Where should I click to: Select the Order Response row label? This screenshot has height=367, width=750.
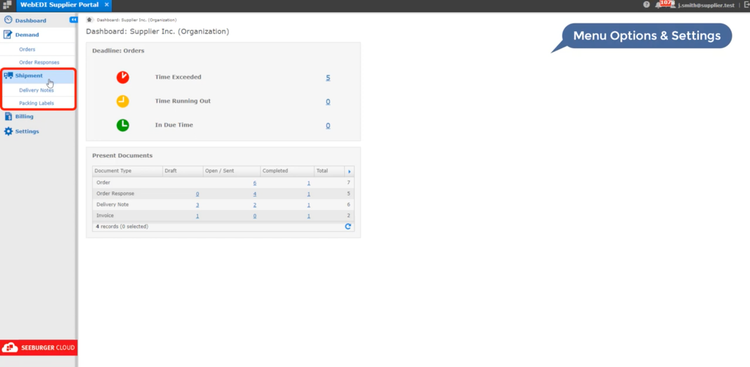115,193
